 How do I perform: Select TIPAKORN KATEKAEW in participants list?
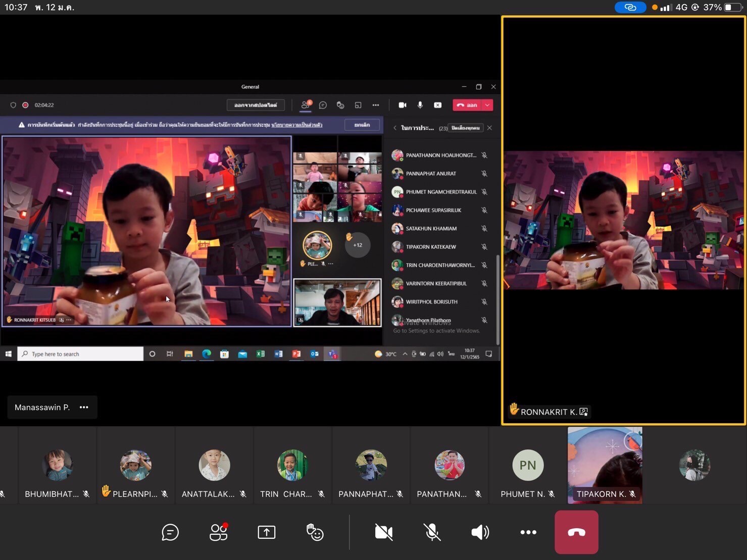431,247
